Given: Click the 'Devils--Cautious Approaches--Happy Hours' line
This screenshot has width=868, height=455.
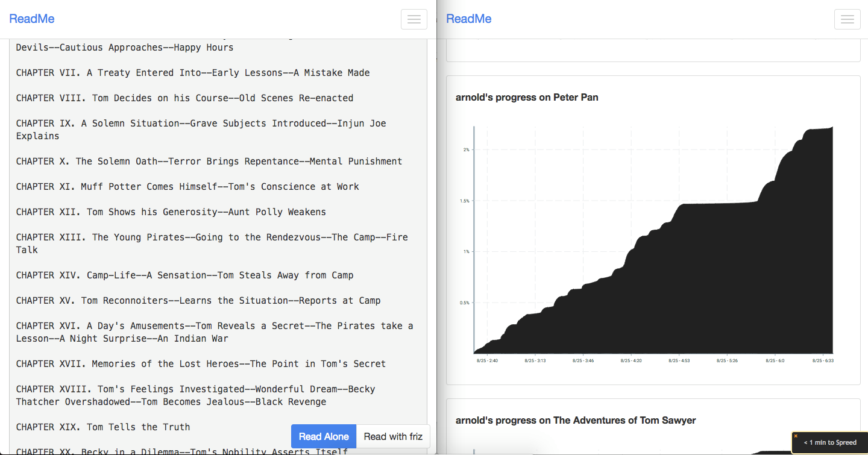Looking at the screenshot, I should [x=125, y=48].
